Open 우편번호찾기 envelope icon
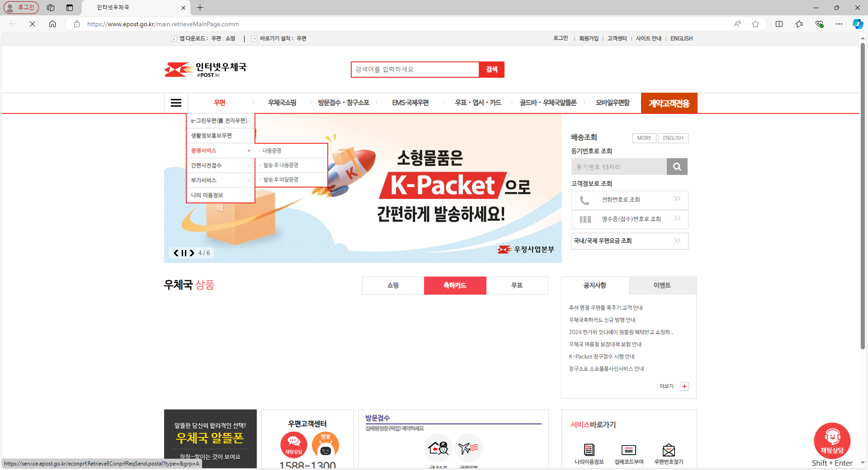The width and height of the screenshot is (868, 470). click(x=669, y=450)
